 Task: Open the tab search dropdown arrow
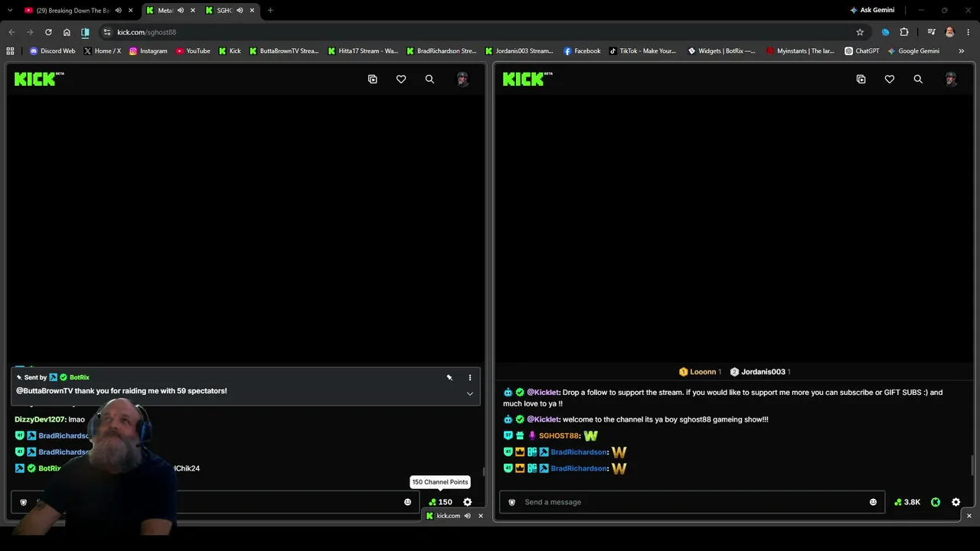pos(10,11)
